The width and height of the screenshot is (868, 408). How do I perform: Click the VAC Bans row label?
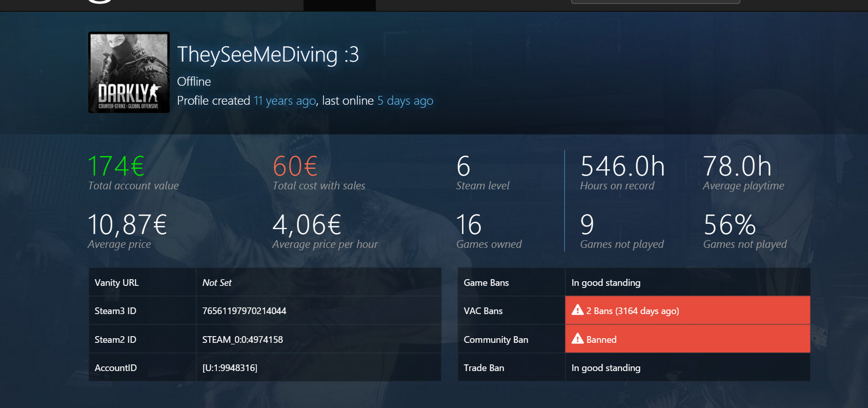pyautogui.click(x=483, y=311)
